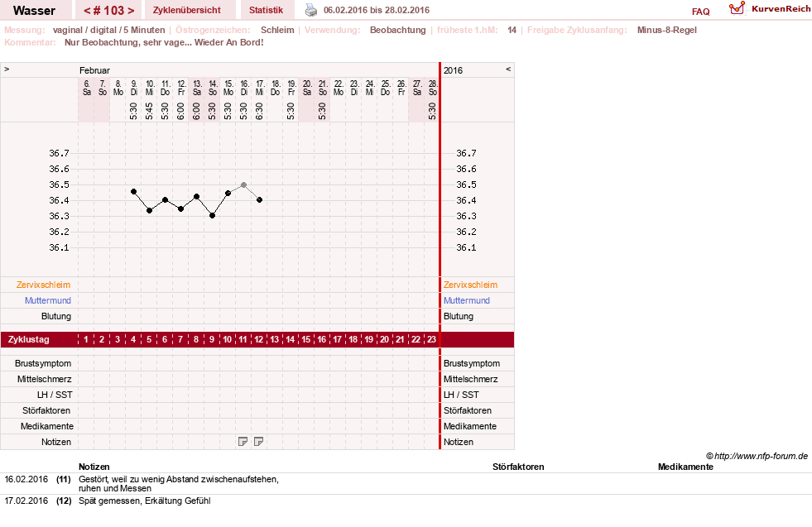Image resolution: width=812 pixels, height=527 pixels.
Task: Open the Statistik tab
Action: [x=266, y=11]
